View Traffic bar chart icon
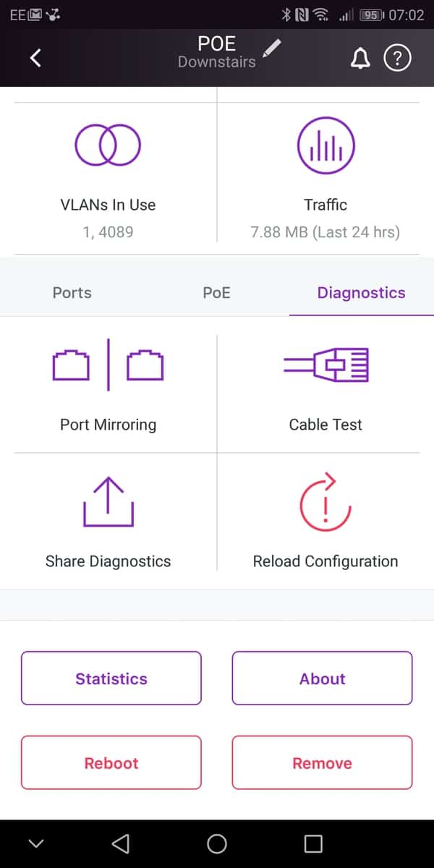 [x=325, y=145]
